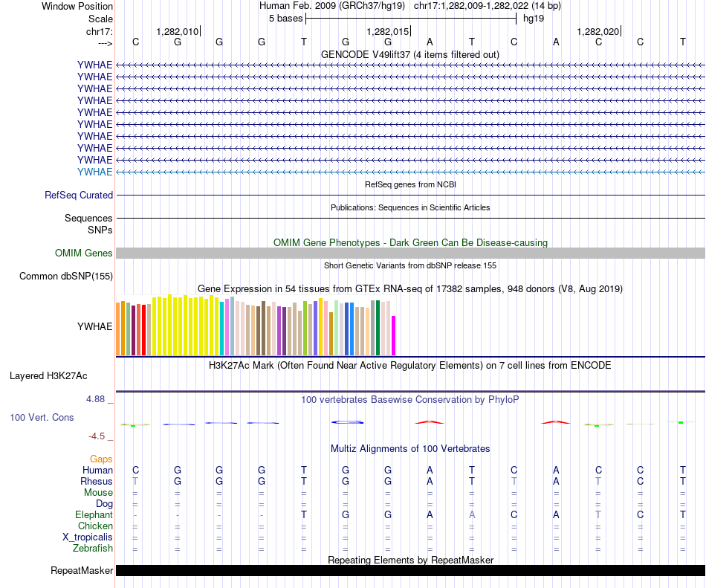Select the Common dbSNP(155) track label
The width and height of the screenshot is (706, 588).
click(x=66, y=277)
